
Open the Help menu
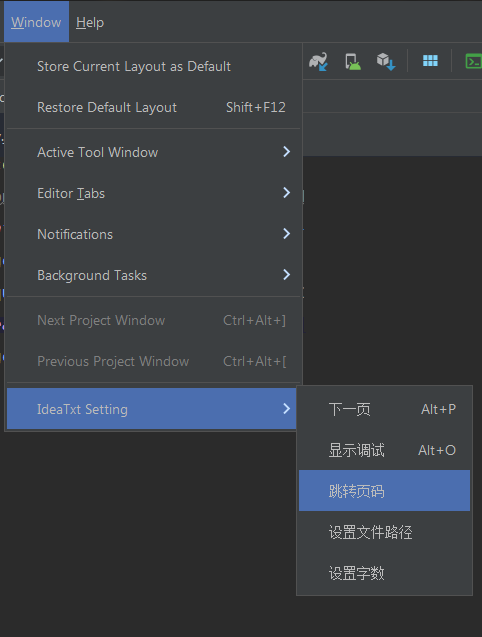[x=90, y=22]
